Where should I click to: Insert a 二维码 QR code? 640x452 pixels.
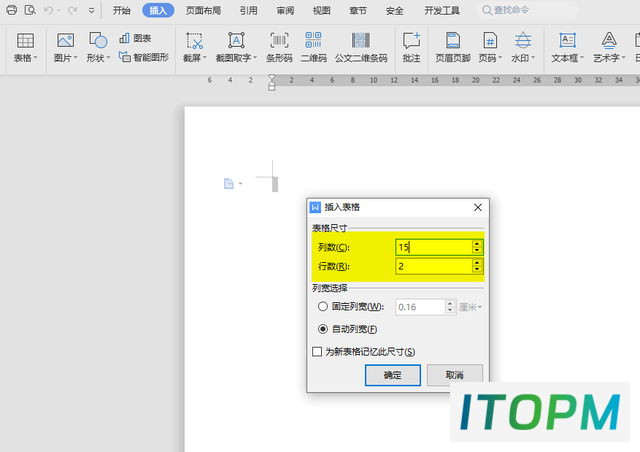pos(313,47)
